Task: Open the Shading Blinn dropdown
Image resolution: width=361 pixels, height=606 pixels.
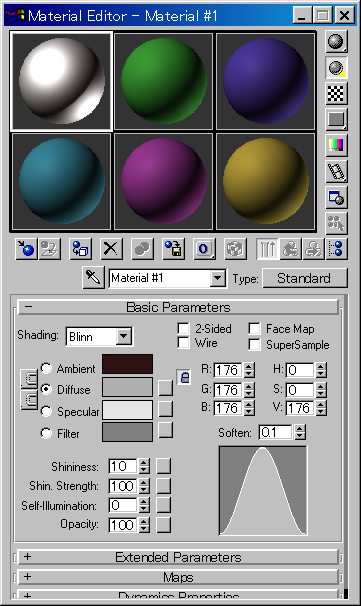Action: click(x=124, y=336)
